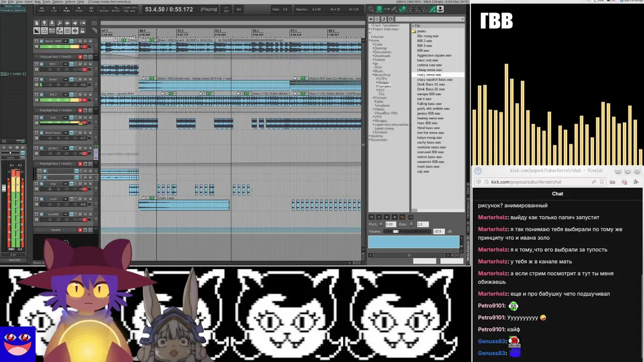This screenshot has height=362, width=644.
Task: Click the Media Explorer Rate value field
Action: pos(422,224)
